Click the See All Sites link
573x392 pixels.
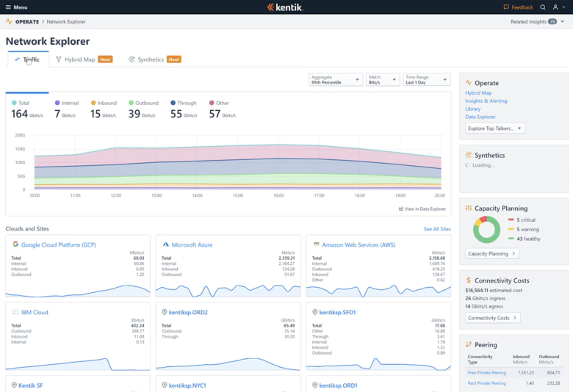click(x=437, y=229)
